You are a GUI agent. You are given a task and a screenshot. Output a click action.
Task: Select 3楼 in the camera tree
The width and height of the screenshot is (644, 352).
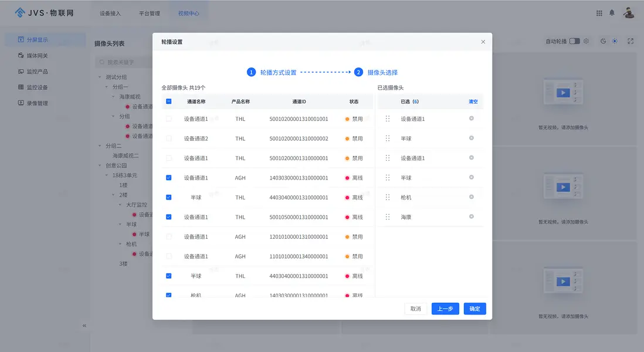[123, 263]
